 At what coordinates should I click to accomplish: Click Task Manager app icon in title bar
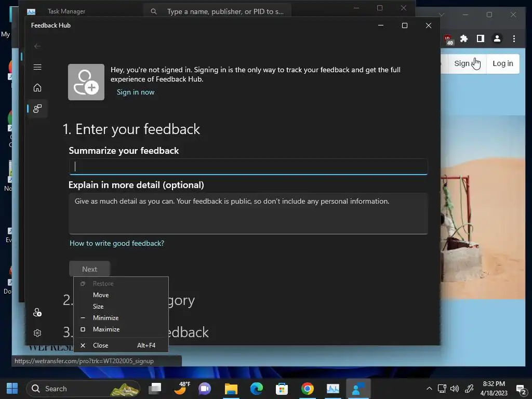click(x=31, y=12)
